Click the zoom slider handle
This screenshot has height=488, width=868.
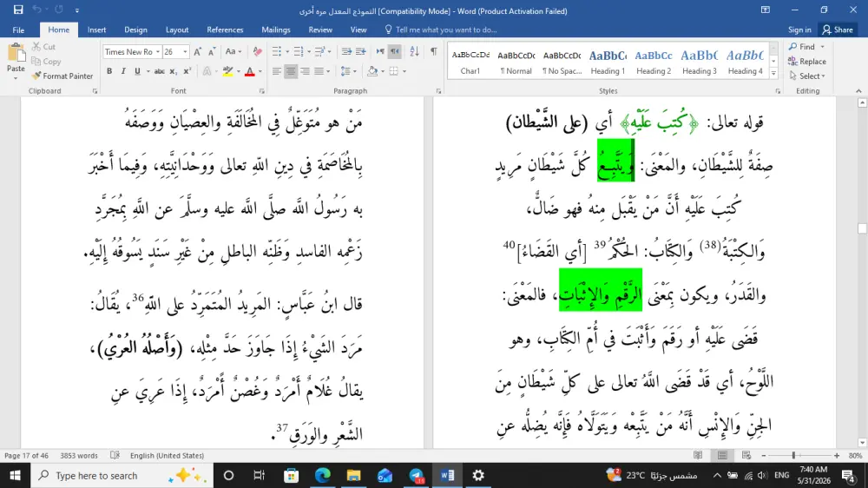tap(793, 455)
